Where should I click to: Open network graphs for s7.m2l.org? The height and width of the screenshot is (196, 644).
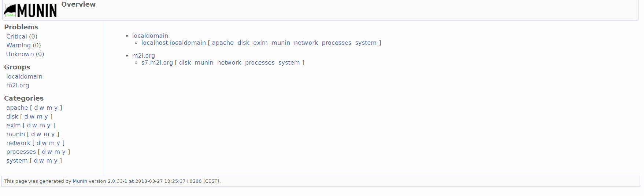point(229,62)
